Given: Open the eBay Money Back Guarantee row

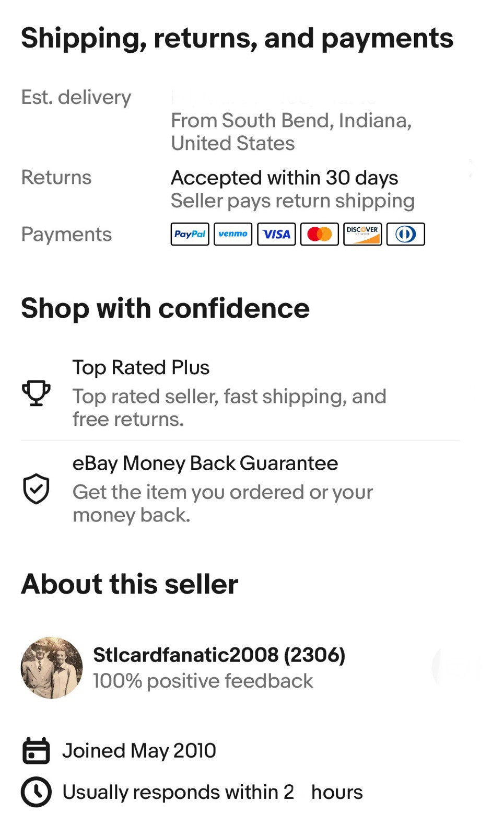Looking at the screenshot, I should point(240,489).
